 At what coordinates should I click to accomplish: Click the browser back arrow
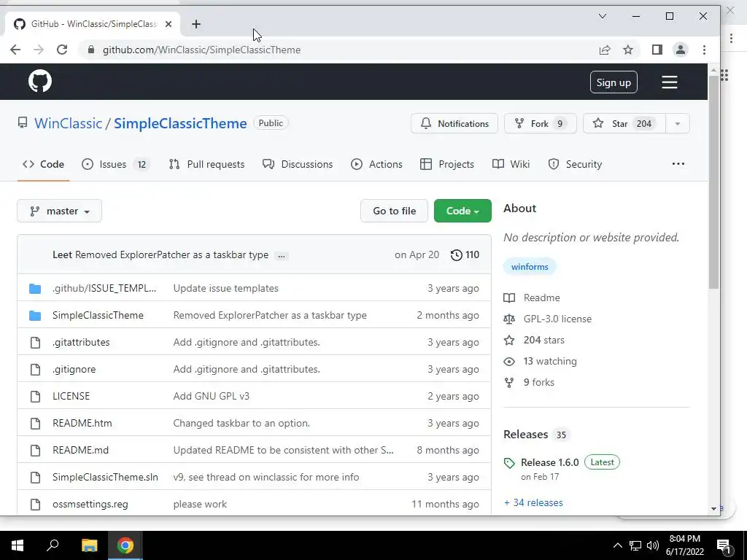[x=15, y=50]
